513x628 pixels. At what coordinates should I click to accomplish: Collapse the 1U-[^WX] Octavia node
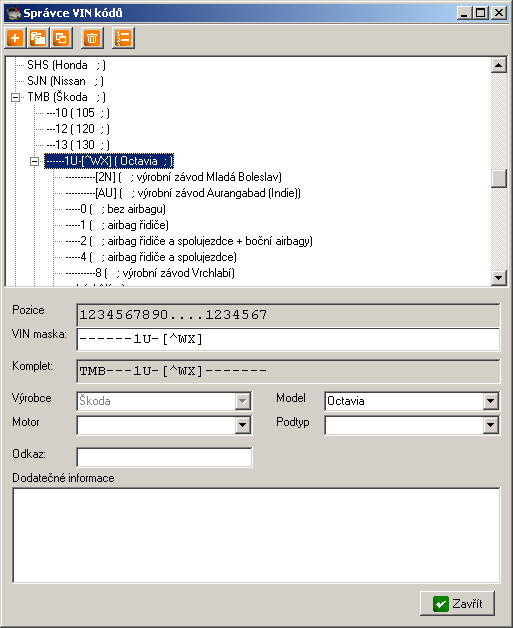click(34, 161)
